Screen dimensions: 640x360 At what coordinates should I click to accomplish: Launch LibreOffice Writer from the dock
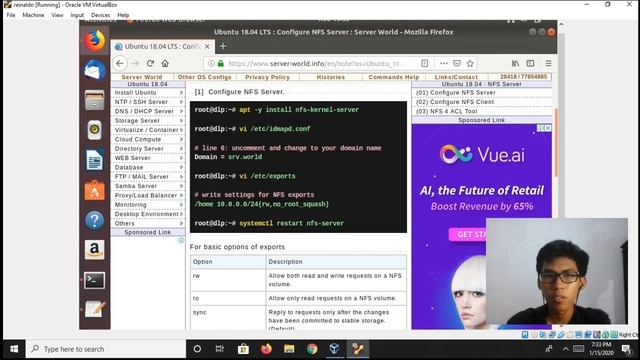click(95, 160)
